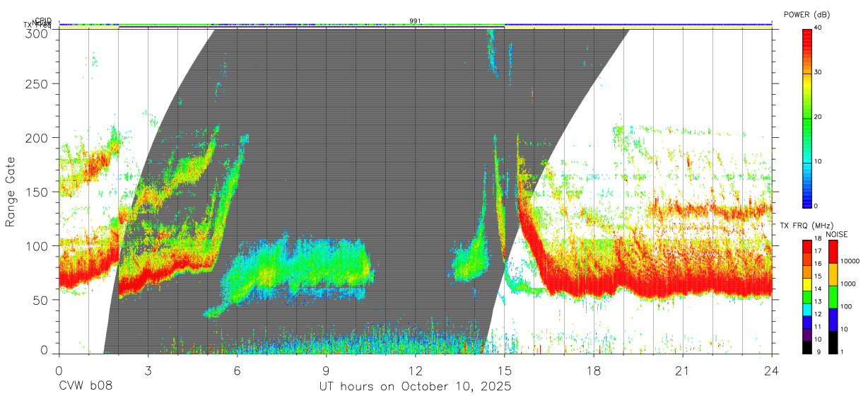Click the green NOISE swatch between 100 and 1000
This screenshot has height=401, width=868.
833,297
